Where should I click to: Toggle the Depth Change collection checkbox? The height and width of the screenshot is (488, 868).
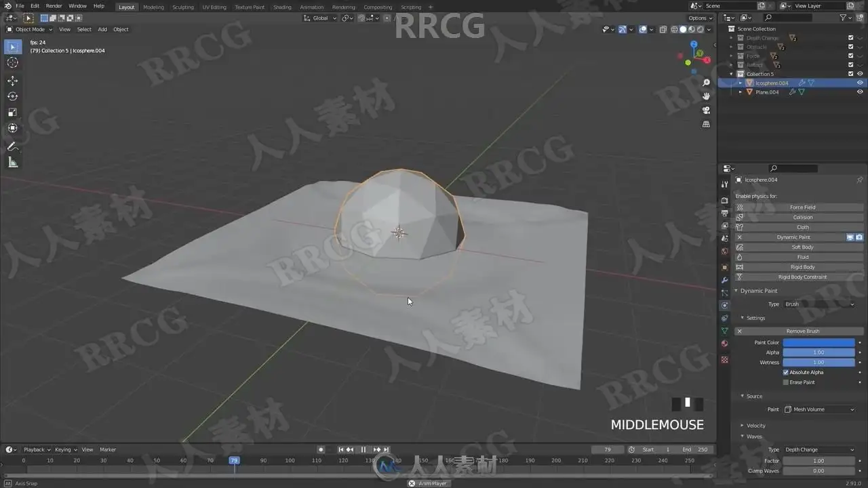click(x=850, y=38)
